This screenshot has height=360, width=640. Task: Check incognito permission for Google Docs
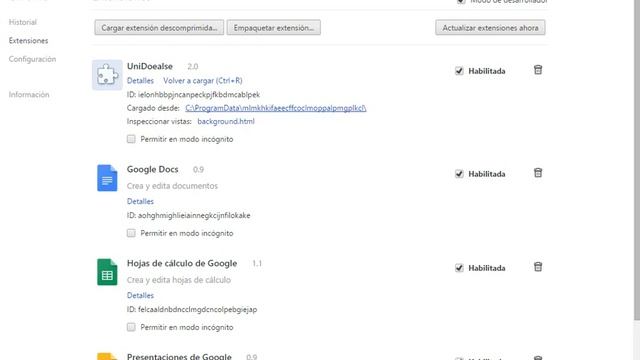pos(131,233)
